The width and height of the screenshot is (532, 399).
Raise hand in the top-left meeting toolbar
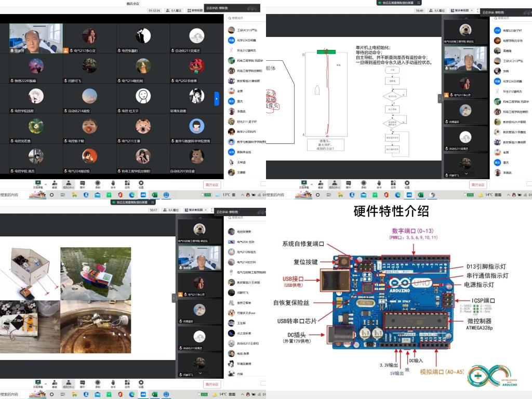[113, 184]
